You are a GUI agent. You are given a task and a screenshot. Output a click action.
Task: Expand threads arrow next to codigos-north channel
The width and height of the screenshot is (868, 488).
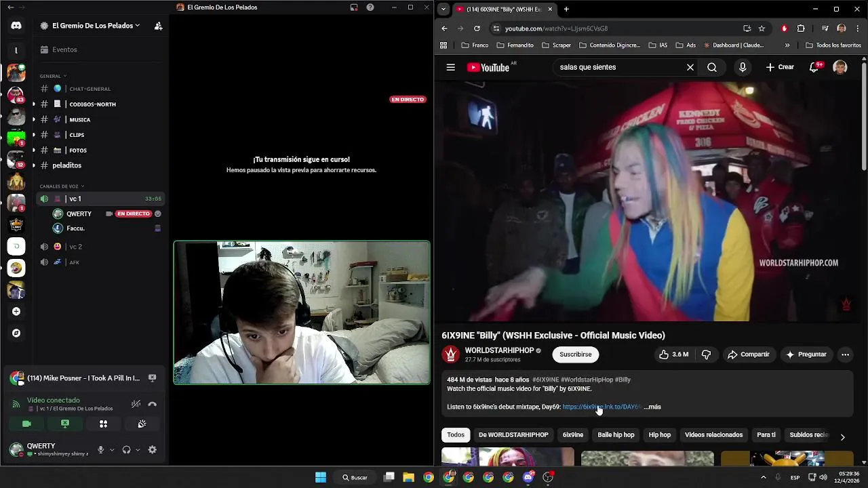click(x=33, y=104)
